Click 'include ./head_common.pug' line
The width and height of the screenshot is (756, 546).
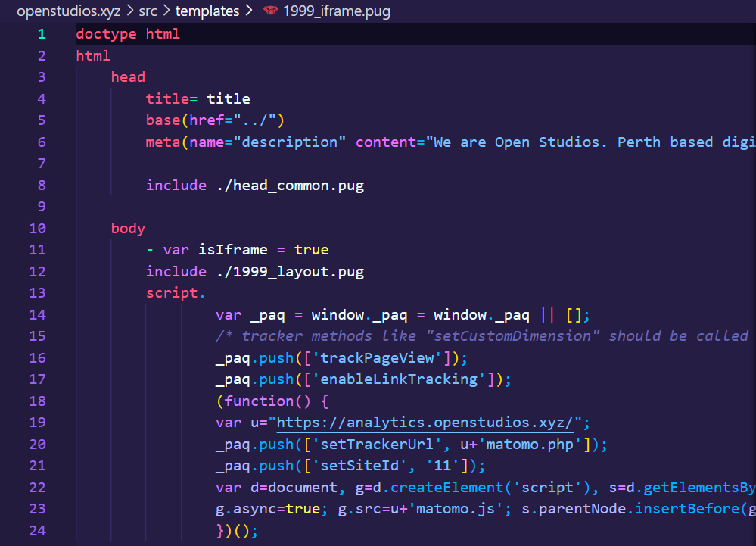(x=255, y=186)
